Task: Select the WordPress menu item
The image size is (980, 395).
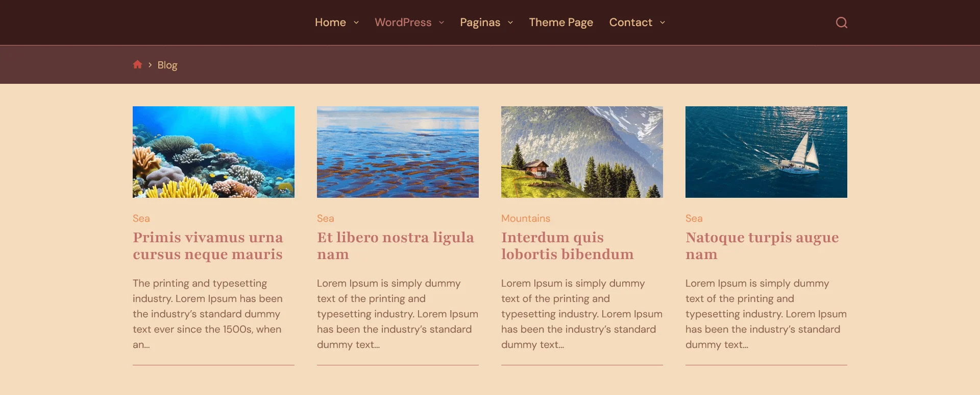Action: (403, 22)
